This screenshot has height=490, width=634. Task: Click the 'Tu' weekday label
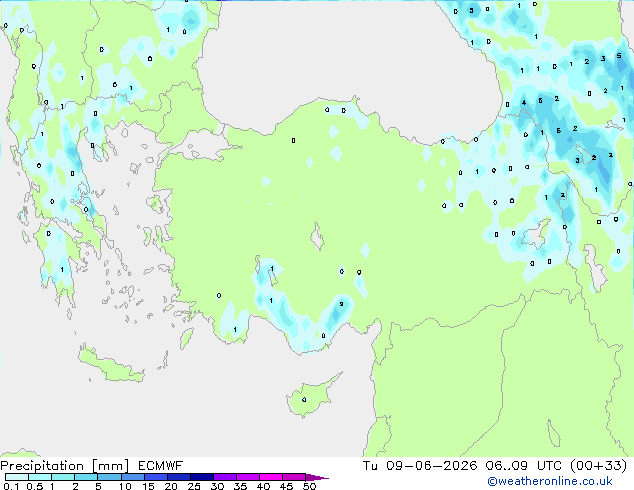[x=370, y=466]
